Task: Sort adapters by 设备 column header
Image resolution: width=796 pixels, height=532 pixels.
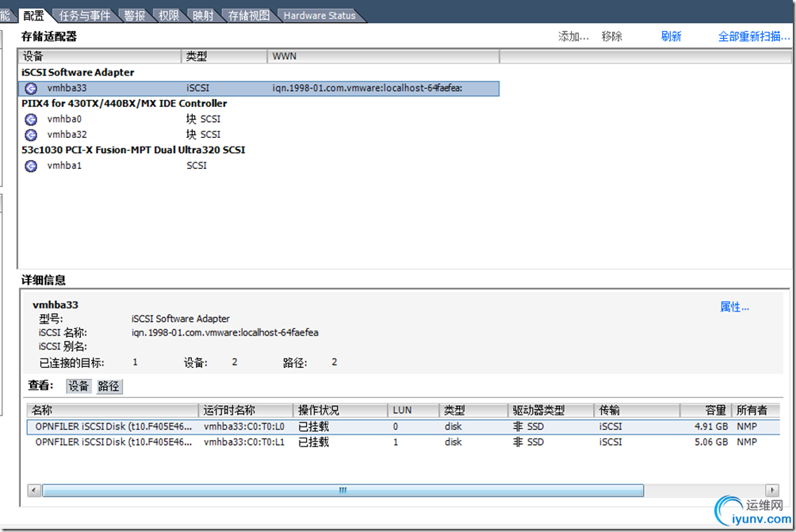Action: (100, 56)
